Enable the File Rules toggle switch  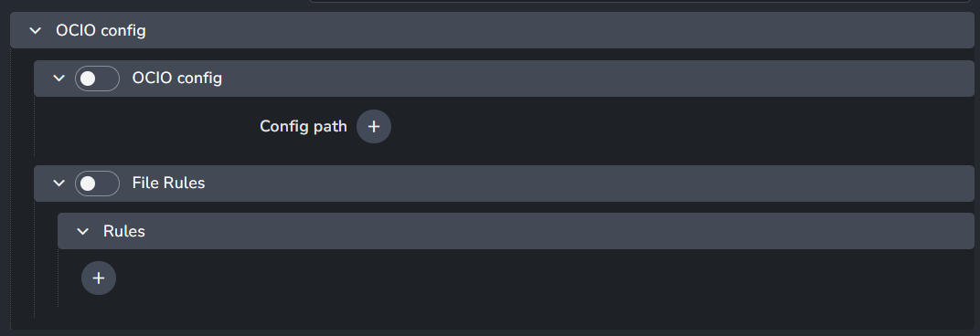pos(97,183)
